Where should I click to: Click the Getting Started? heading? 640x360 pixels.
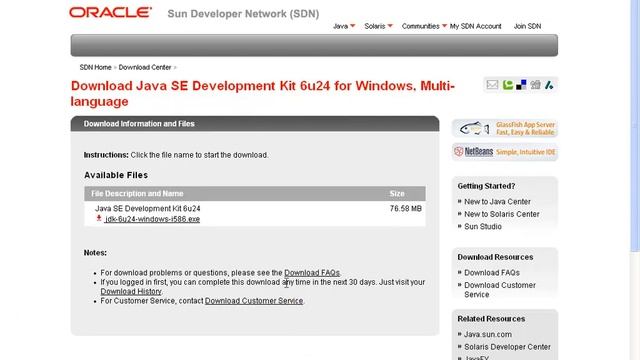(x=486, y=186)
